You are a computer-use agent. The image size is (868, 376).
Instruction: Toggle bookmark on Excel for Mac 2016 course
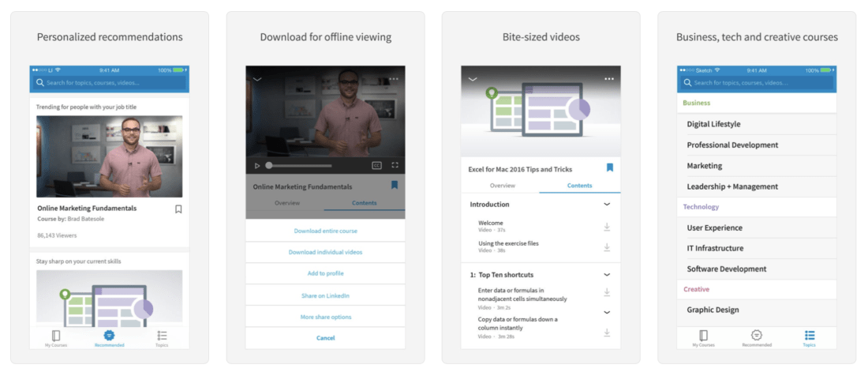[609, 168]
